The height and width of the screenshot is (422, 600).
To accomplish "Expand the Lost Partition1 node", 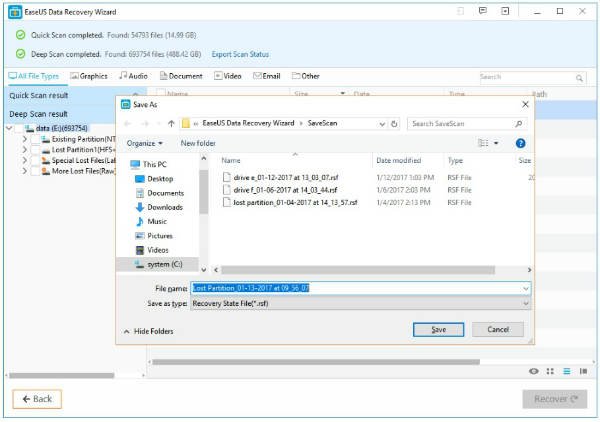I will [x=25, y=150].
